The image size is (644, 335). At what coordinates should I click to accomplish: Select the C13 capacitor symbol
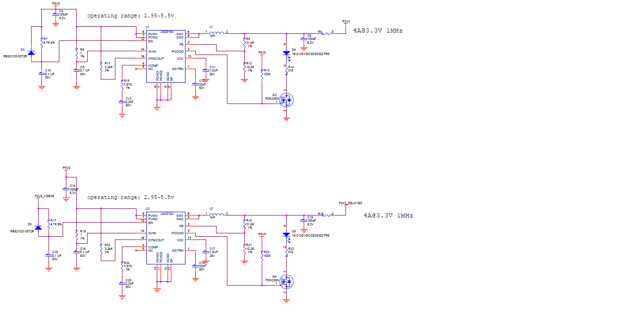122,101
